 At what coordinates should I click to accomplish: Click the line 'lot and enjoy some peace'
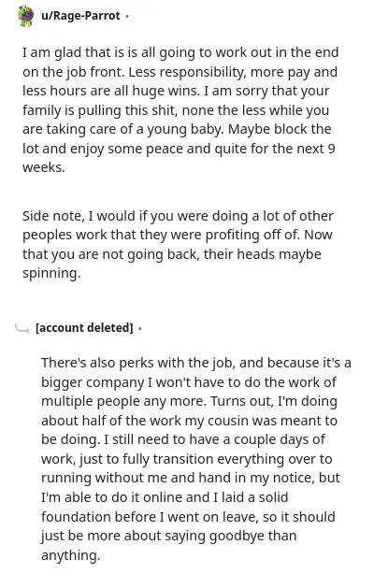(179, 149)
